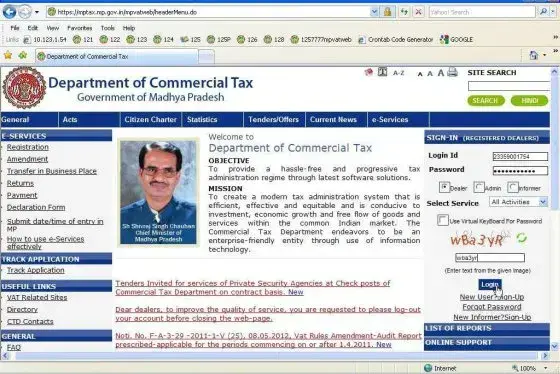
Task: Open the 10.123.1.54 links bar shortcut
Action: [x=45, y=39]
